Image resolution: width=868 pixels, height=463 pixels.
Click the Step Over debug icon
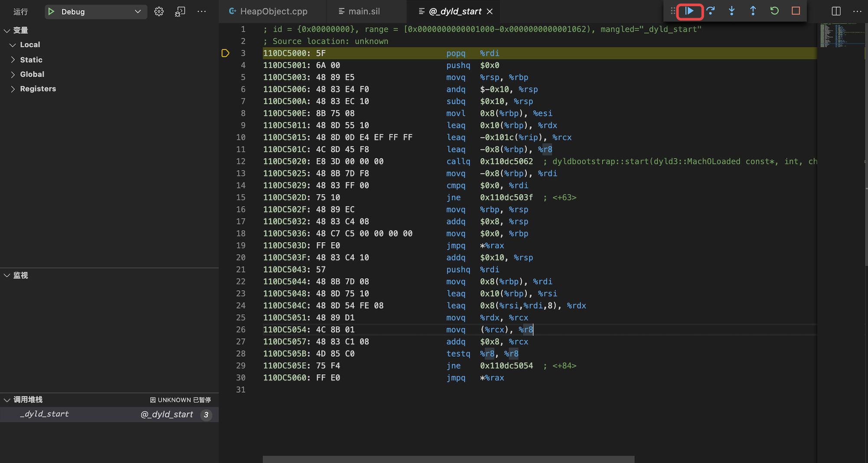(x=711, y=11)
